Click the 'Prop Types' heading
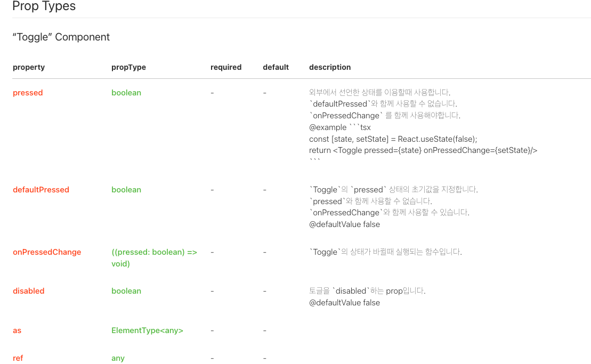Viewport: 591px width, 364px height. point(44,6)
